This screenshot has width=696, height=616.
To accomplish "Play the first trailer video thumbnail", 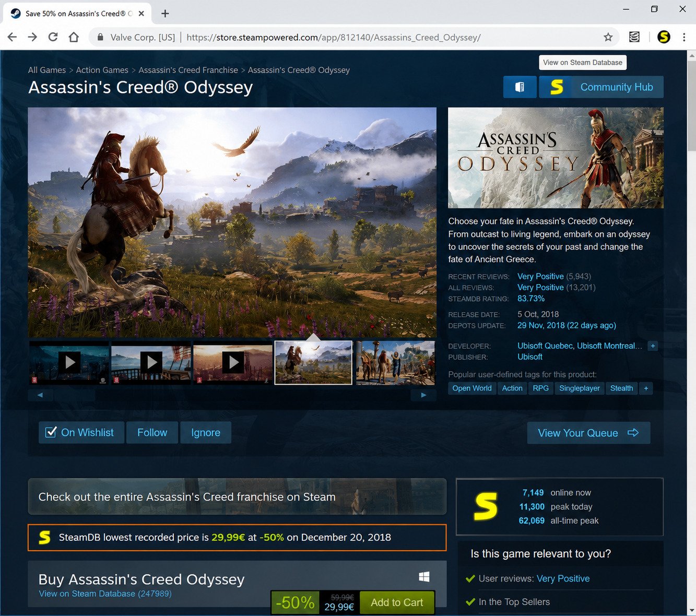I will pos(69,362).
